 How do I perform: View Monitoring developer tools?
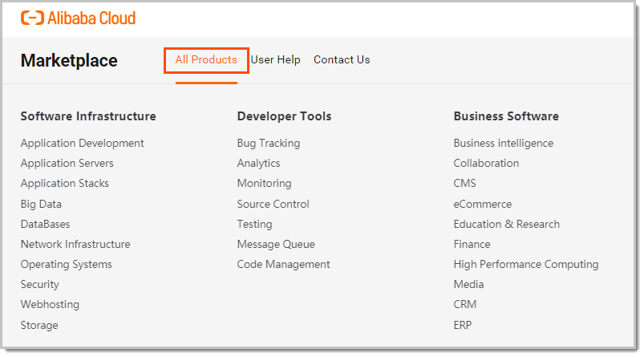click(x=264, y=184)
